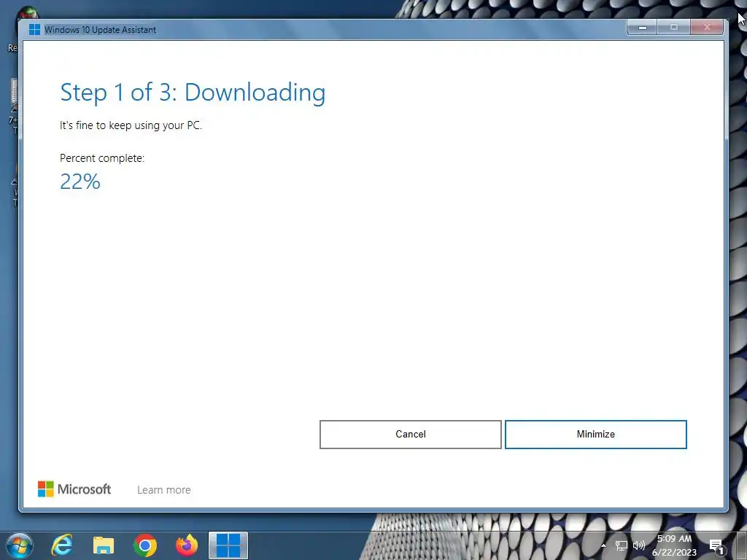Viewport: 747px width, 560px height.
Task: Open the volume control tray icon
Action: [x=639, y=545]
